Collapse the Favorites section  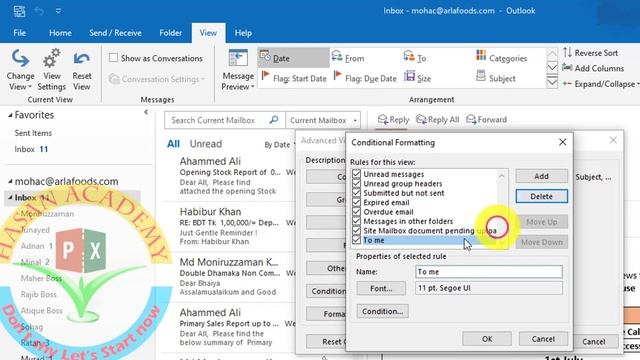[10, 116]
